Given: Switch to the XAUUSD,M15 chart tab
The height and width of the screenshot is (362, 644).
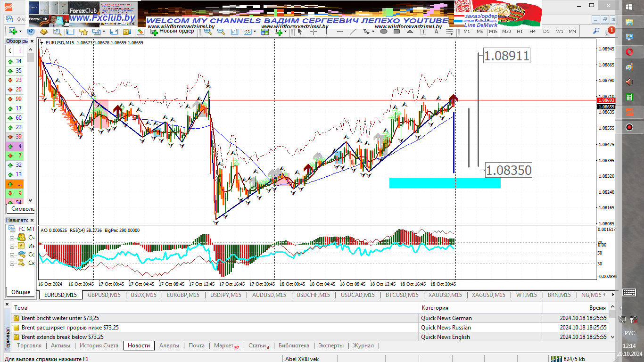Looking at the screenshot, I should [x=446, y=295].
